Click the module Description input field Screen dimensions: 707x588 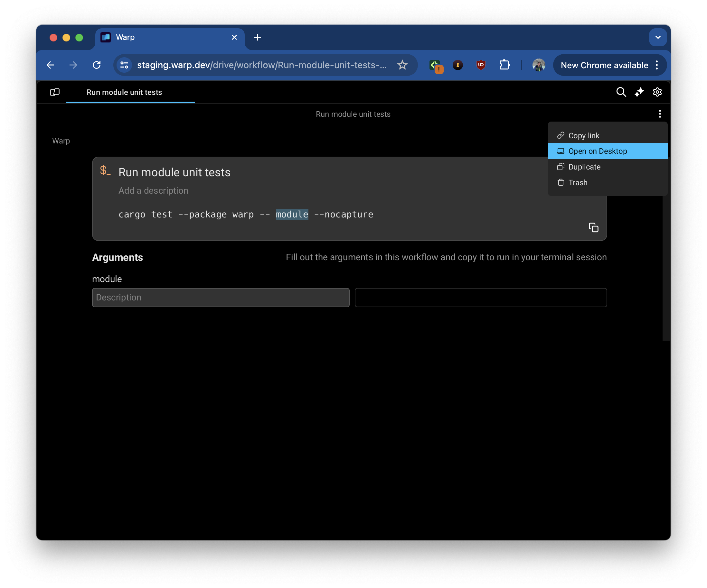(221, 297)
